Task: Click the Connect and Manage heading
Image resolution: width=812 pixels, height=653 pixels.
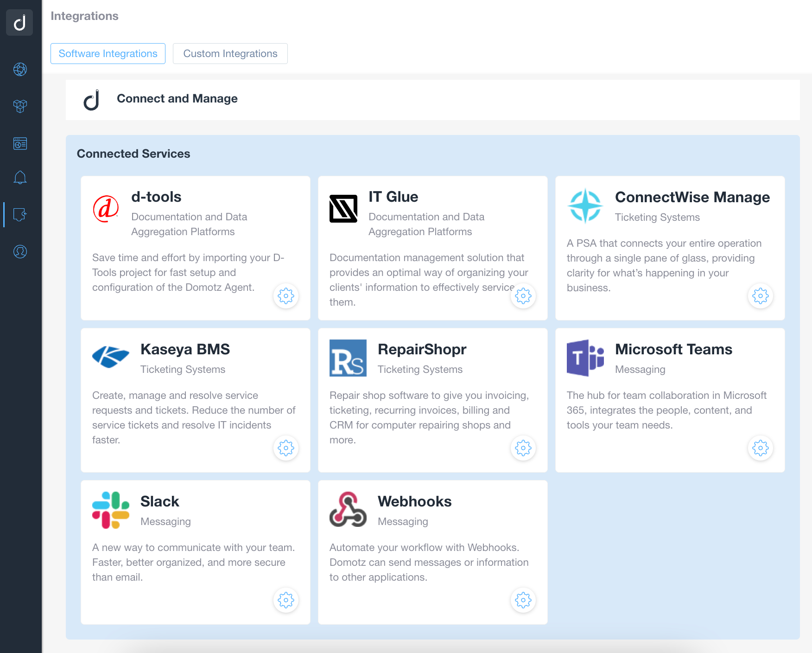Action: click(177, 98)
